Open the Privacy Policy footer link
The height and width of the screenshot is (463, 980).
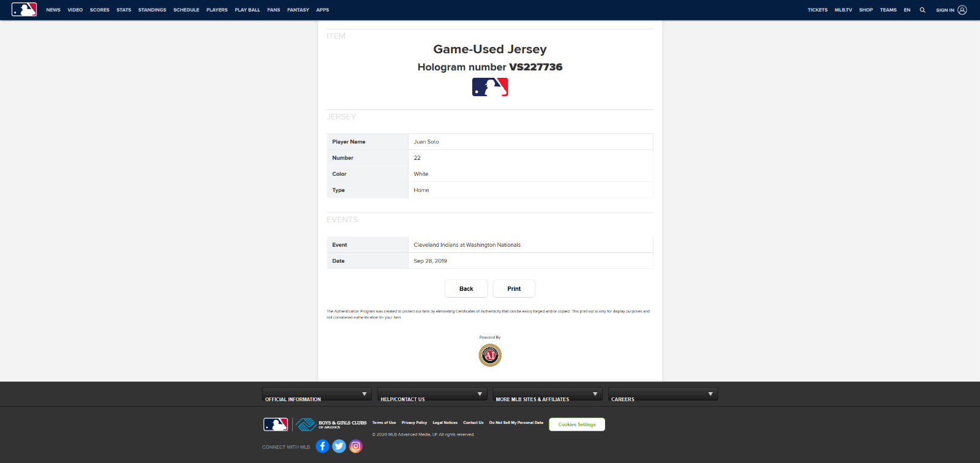[414, 423]
